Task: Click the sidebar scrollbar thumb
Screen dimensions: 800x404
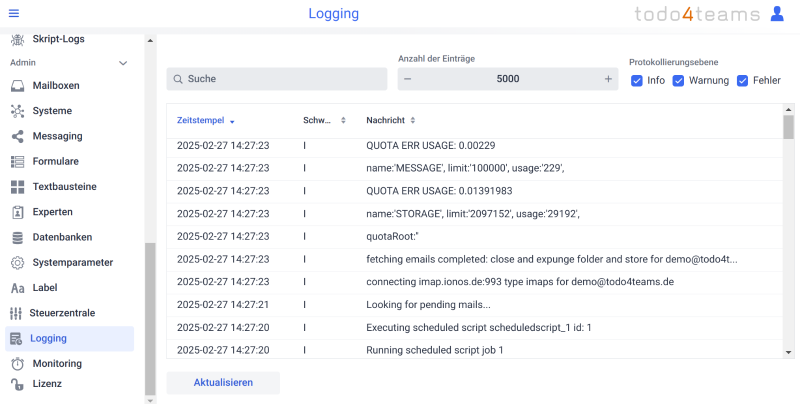Action: [150, 319]
